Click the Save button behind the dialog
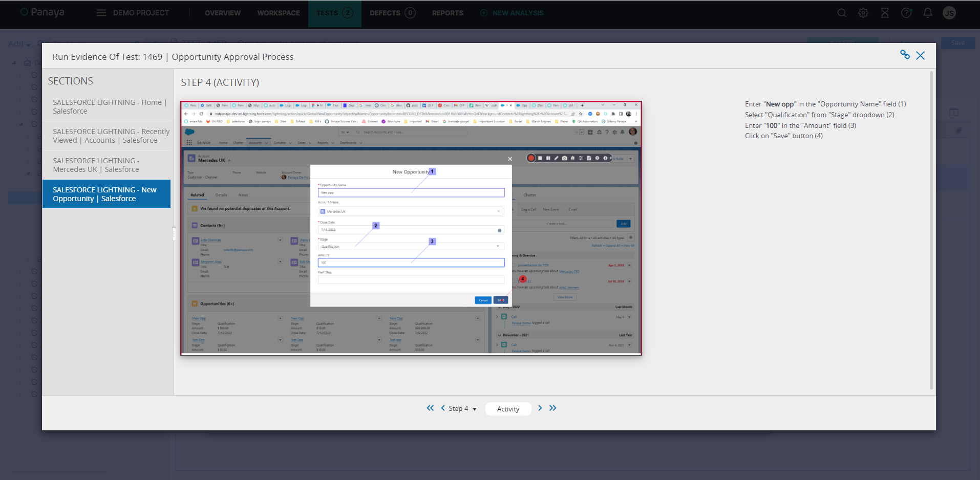This screenshot has width=980, height=480. pyautogui.click(x=957, y=43)
